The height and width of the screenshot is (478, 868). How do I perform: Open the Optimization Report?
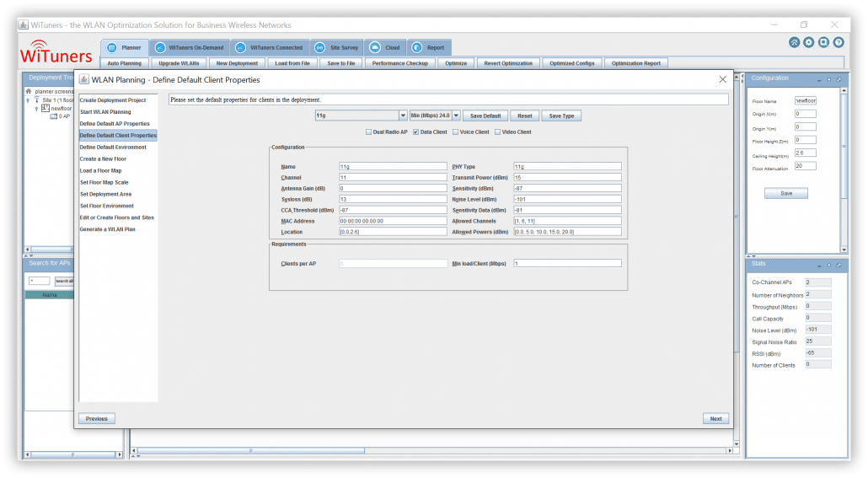coord(636,63)
